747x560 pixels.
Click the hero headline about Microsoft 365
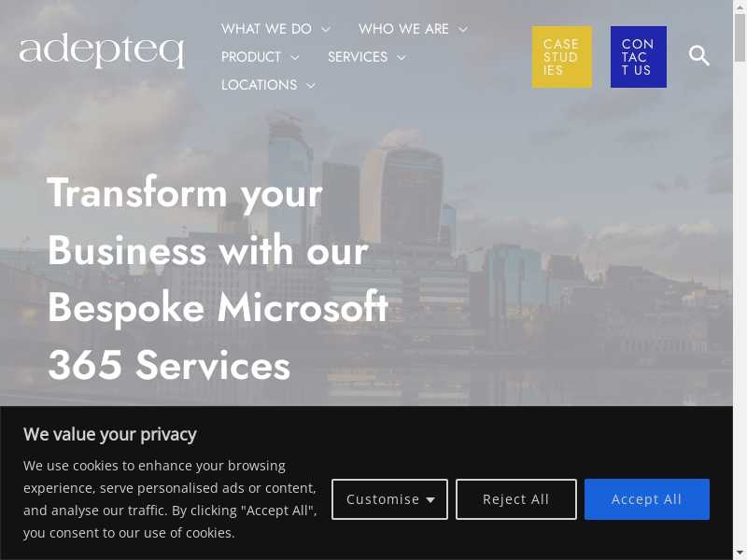coord(218,279)
